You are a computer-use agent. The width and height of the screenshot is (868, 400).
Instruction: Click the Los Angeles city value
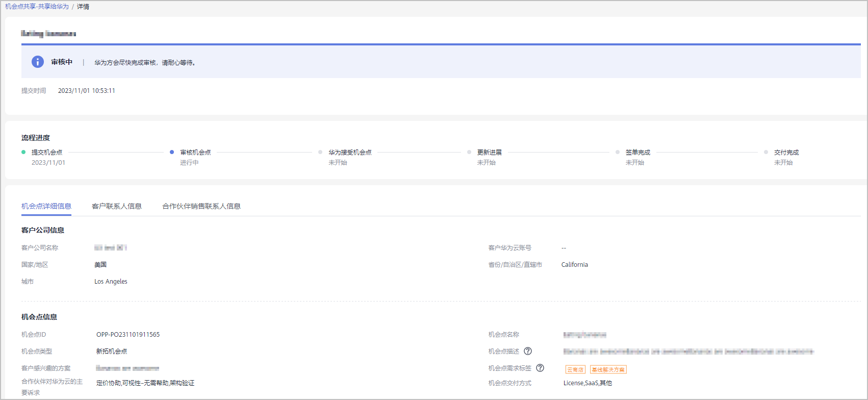coord(111,282)
